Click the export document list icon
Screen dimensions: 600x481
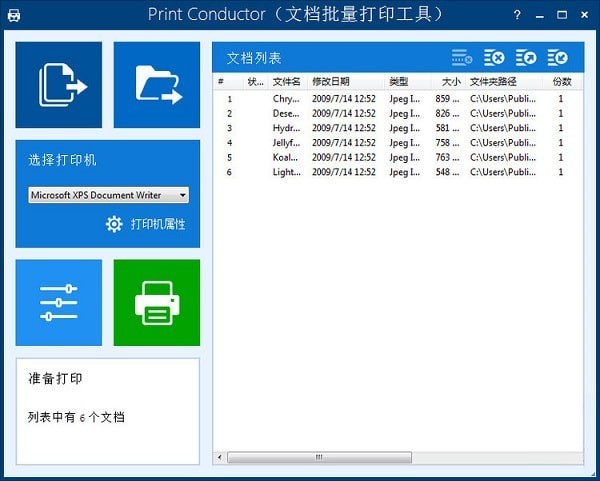pyautogui.click(x=526, y=58)
